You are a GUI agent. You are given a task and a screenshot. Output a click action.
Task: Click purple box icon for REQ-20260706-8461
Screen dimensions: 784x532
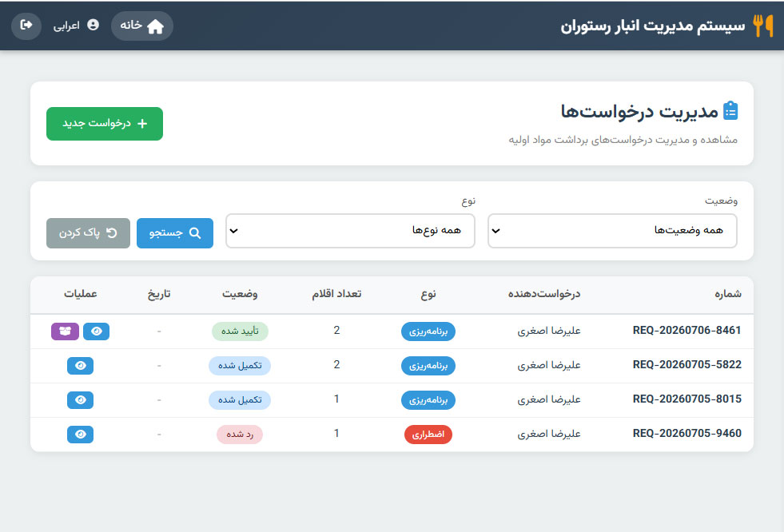coord(65,332)
